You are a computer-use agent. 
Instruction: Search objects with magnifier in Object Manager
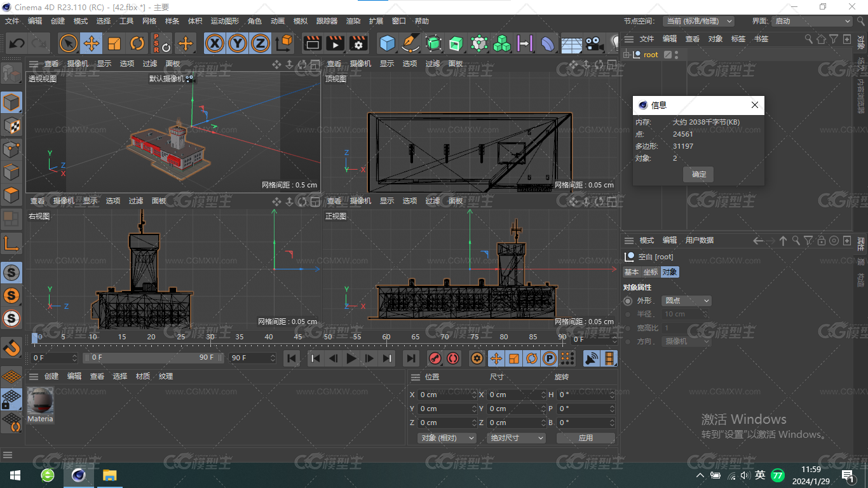(809, 39)
